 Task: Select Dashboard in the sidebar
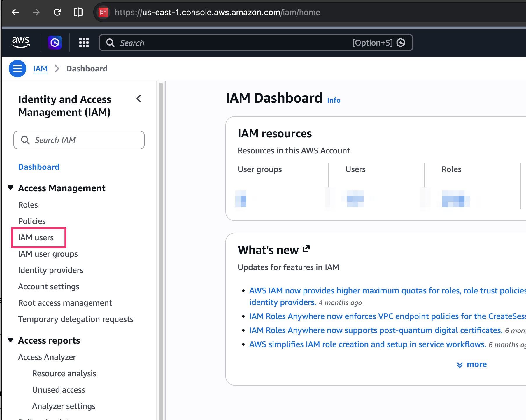39,167
